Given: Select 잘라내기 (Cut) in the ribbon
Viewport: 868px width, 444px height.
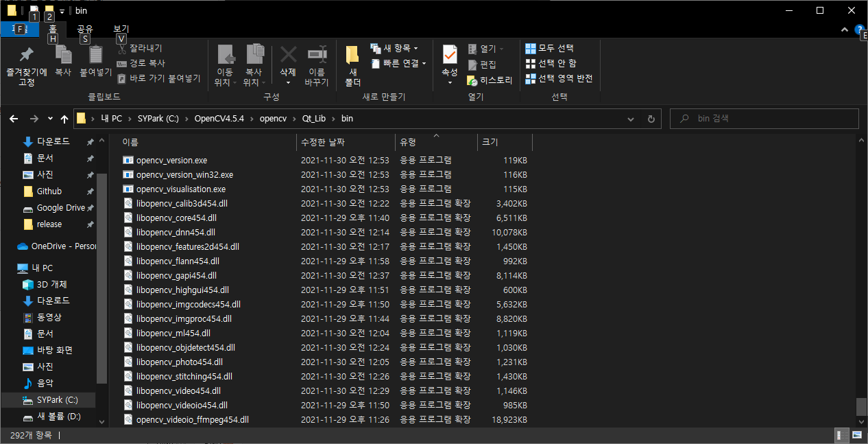Looking at the screenshot, I should pos(140,49).
